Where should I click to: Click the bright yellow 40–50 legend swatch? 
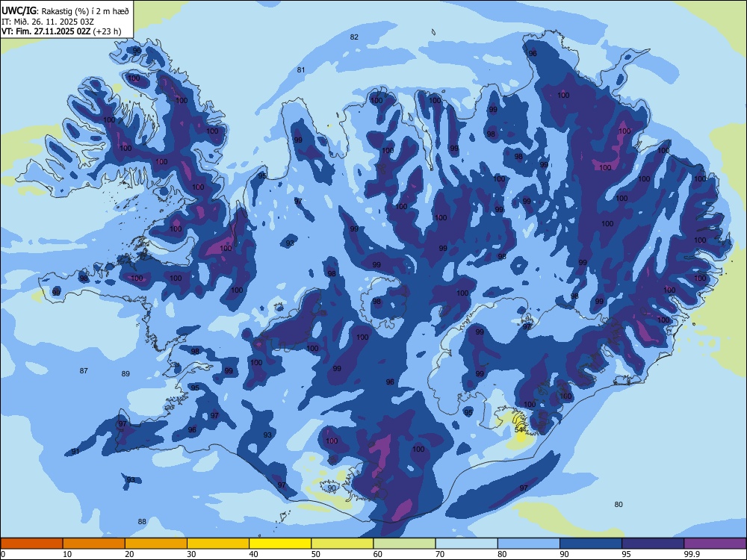point(280,544)
